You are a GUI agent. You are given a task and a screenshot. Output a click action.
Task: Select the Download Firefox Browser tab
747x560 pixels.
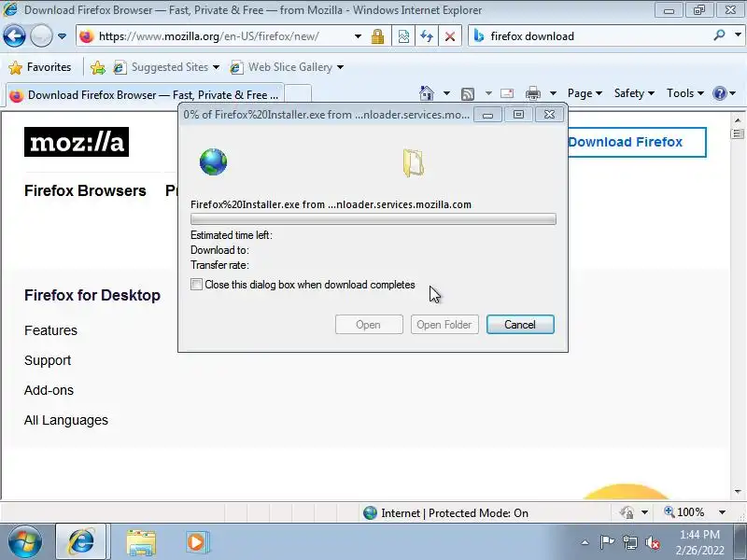click(146, 95)
